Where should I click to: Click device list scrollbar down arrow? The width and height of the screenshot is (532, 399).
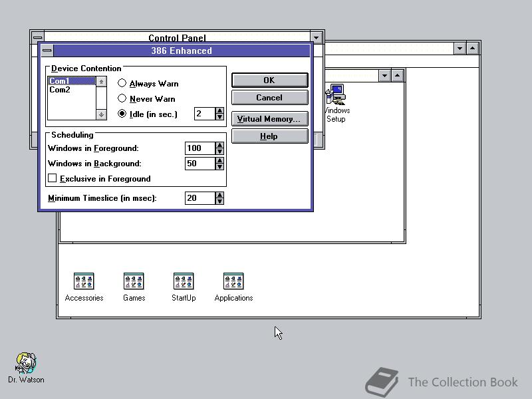click(x=101, y=114)
